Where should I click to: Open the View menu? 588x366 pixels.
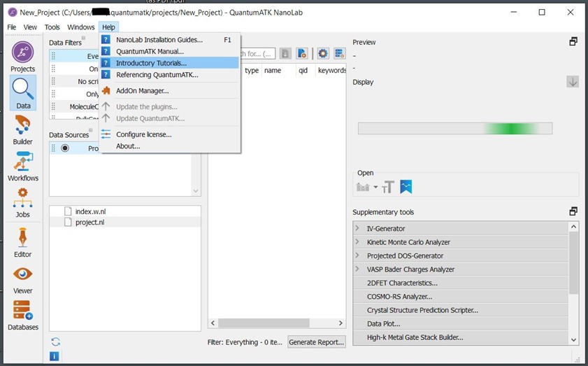click(30, 27)
